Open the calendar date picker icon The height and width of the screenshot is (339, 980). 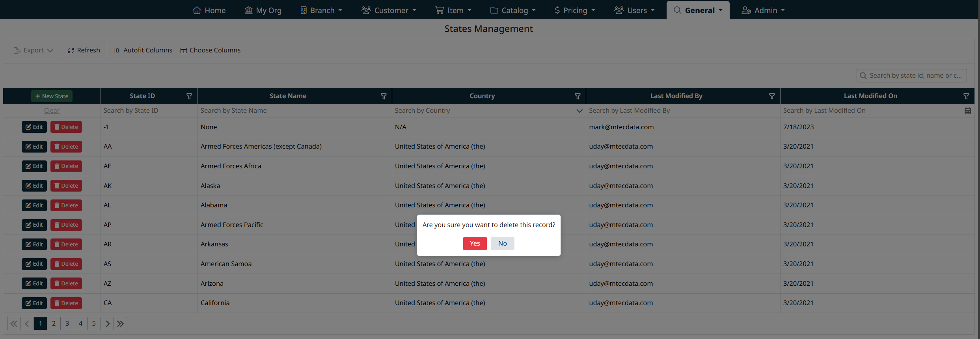968,111
